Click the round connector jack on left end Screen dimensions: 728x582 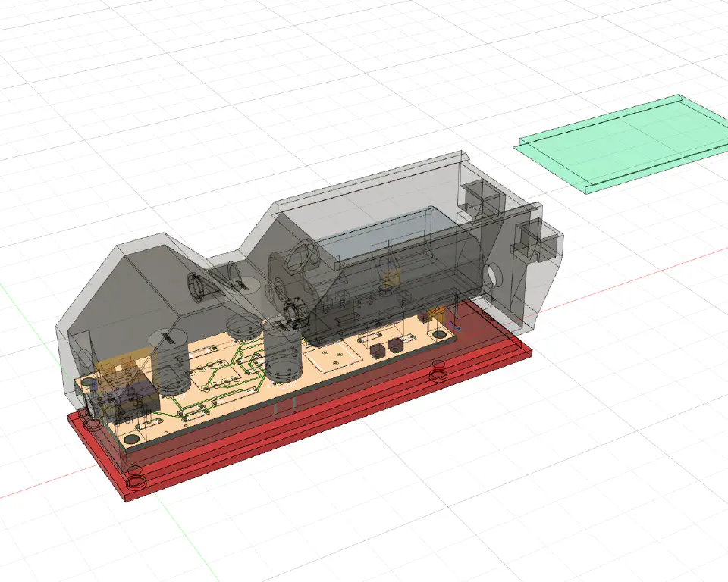[x=90, y=406]
